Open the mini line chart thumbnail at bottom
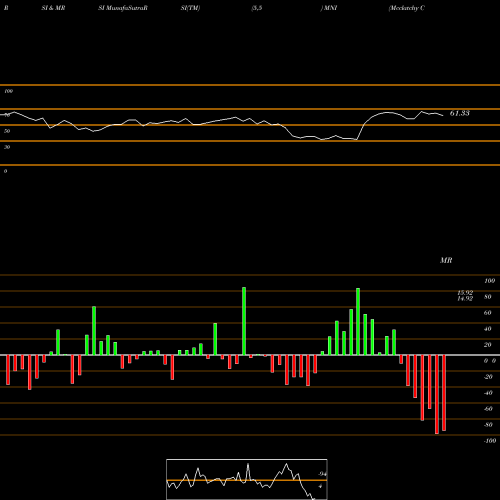Screen dimensions: 500x500 point(247,479)
